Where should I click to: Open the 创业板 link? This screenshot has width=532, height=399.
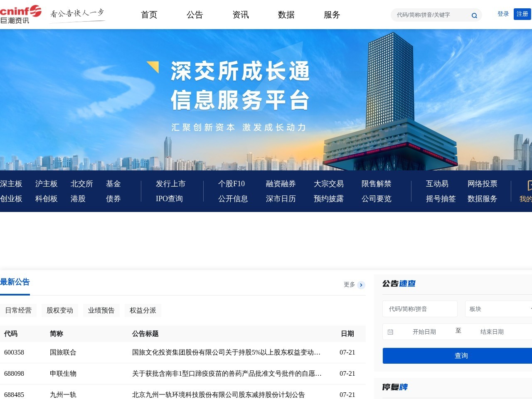tap(11, 199)
